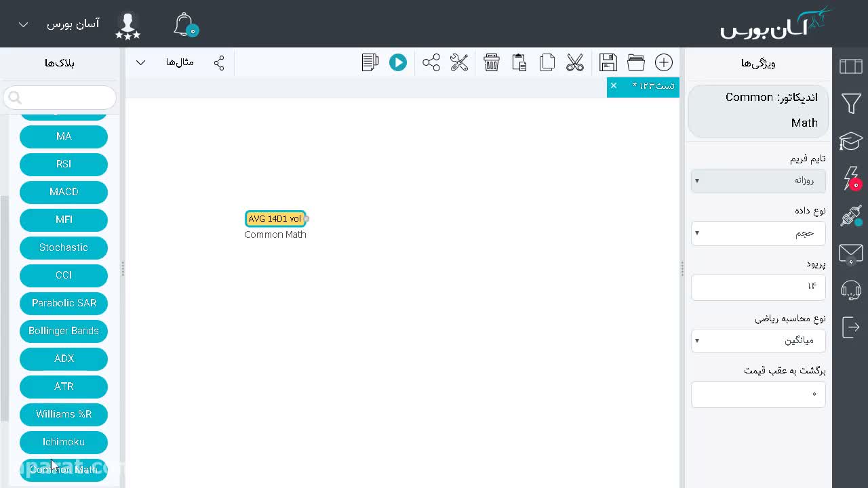The height and width of the screenshot is (488, 868).
Task: Close the تست۱۲۳ tab
Action: pyautogui.click(x=614, y=85)
